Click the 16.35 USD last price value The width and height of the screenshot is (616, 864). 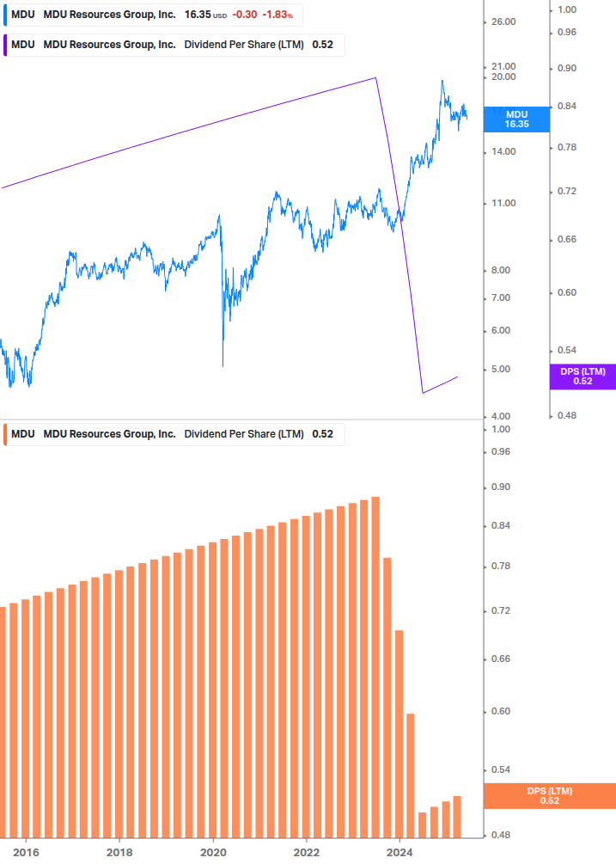[x=205, y=15]
